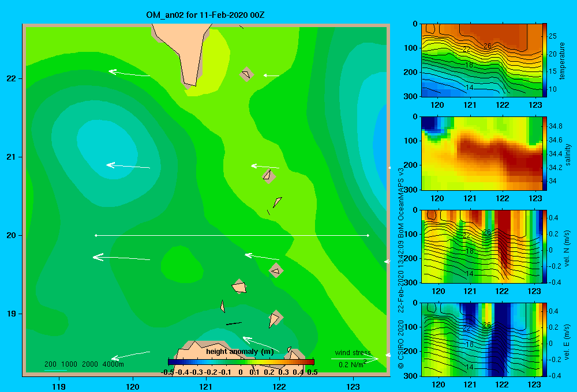Viewport: 577px width, 392px height.
Task: Click the vertical 'salinity' axis label
Action: [x=568, y=154]
